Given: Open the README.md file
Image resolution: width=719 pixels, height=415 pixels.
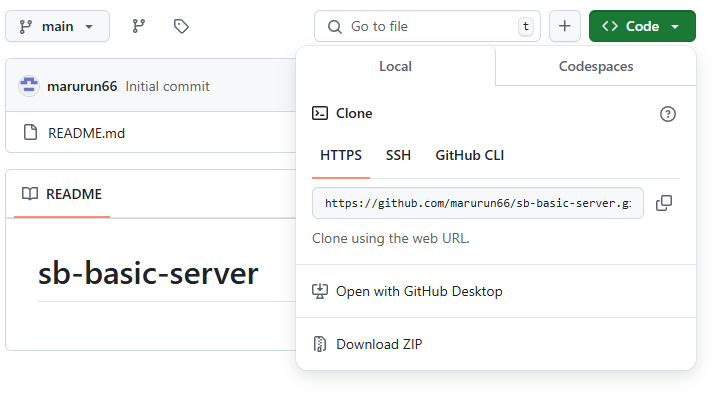Looking at the screenshot, I should pos(86,133).
